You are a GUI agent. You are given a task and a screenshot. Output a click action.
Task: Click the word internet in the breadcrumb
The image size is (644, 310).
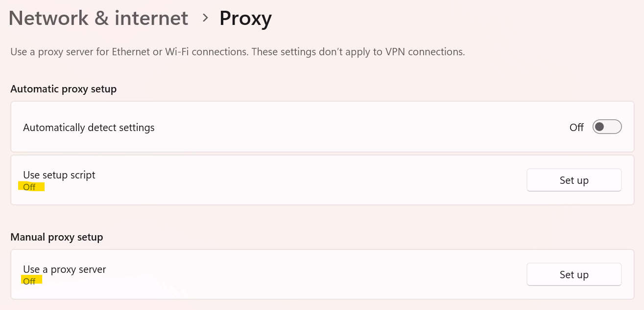tap(151, 19)
